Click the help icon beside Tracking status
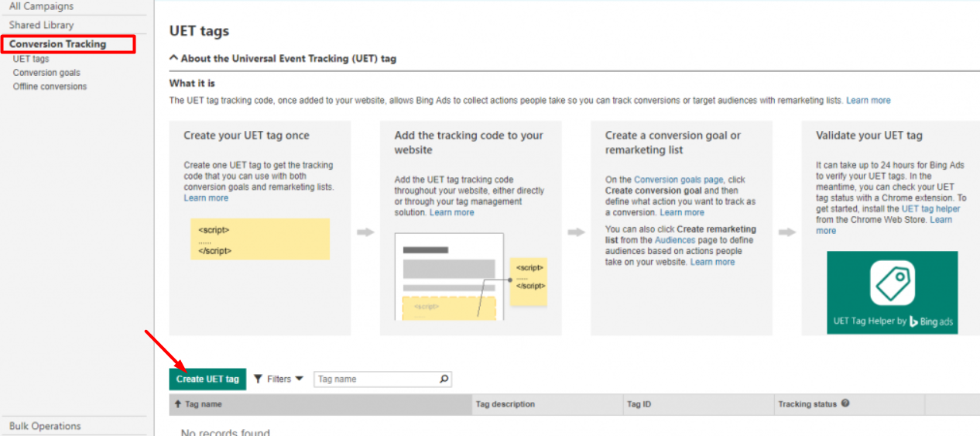The width and height of the screenshot is (980, 436). point(845,403)
